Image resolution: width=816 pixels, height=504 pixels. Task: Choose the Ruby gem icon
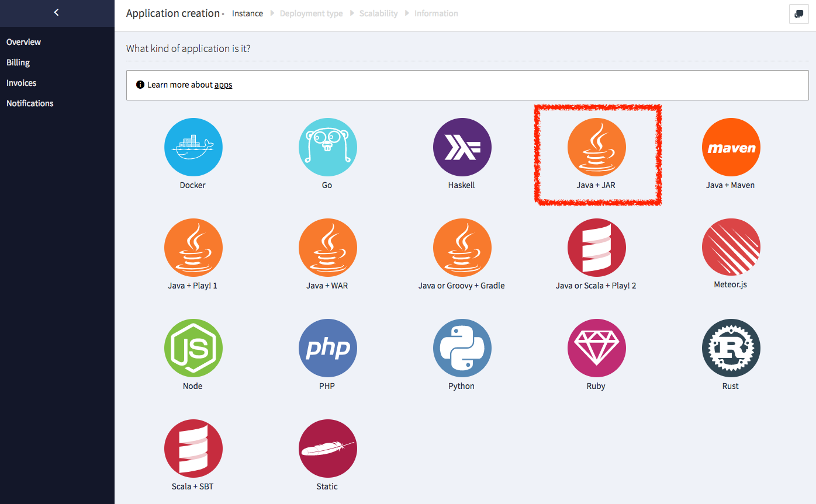[596, 348]
